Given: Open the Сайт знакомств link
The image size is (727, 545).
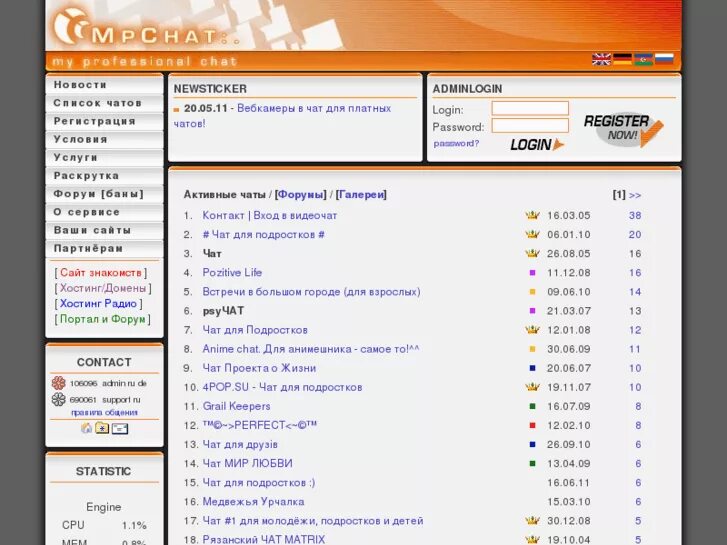Looking at the screenshot, I should 101,272.
